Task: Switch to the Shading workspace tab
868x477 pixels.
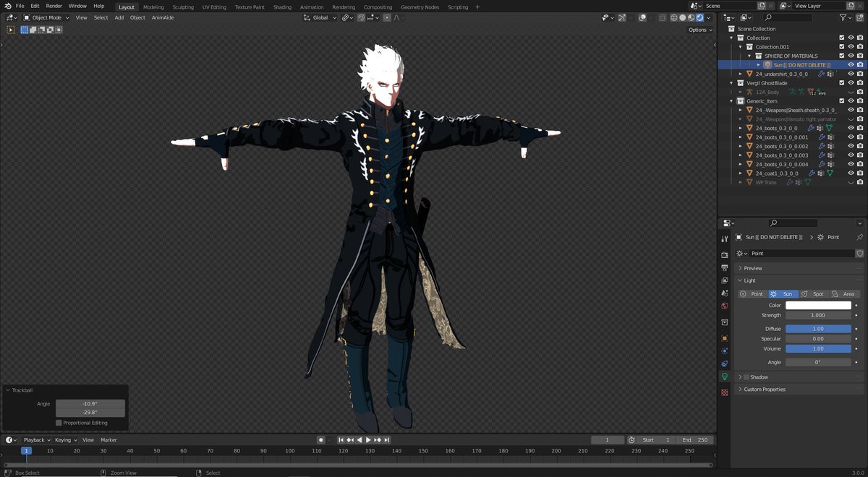Action: click(x=282, y=7)
